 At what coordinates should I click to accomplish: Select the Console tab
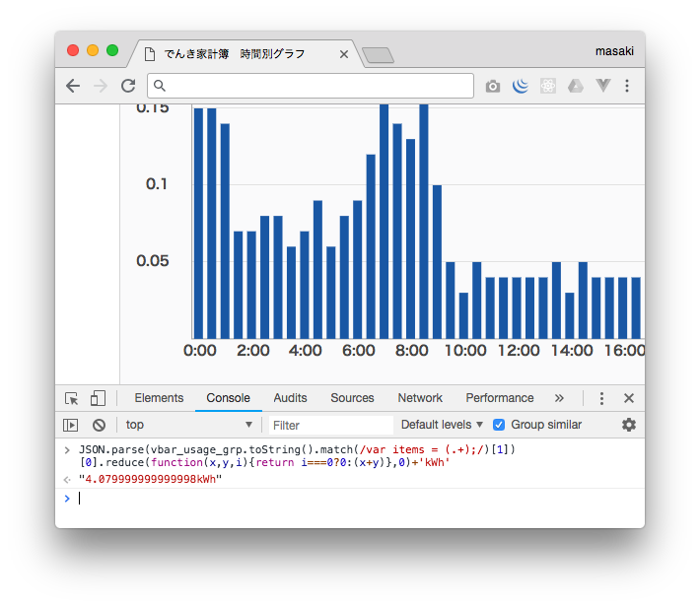click(228, 398)
